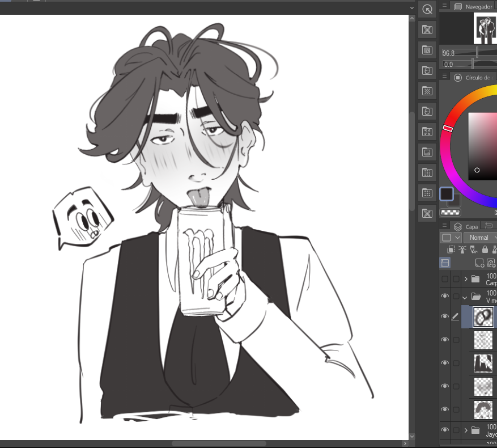The width and height of the screenshot is (497, 448).
Task: Collapse the V me layer folder
Action: coord(465,298)
